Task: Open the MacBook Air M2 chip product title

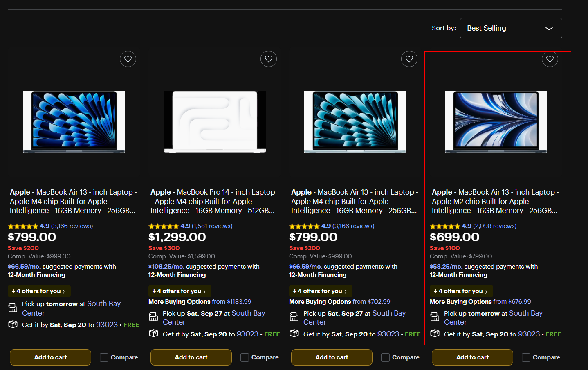Action: point(495,201)
